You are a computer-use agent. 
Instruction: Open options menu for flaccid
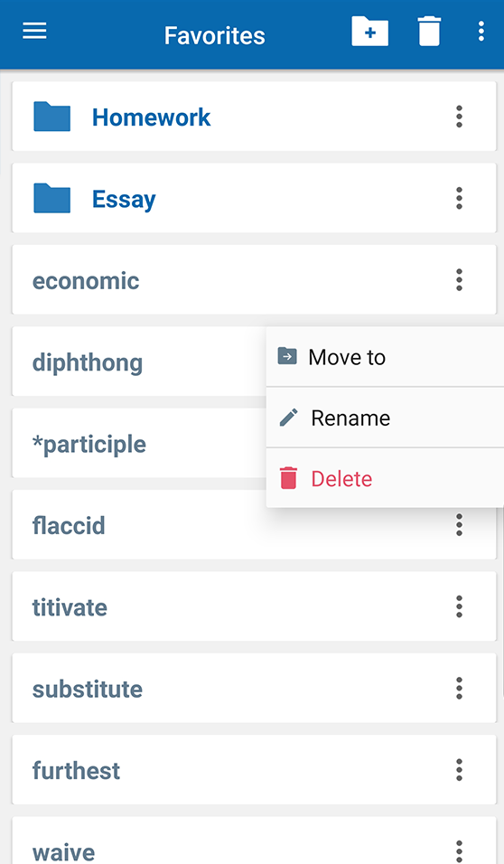pyautogui.click(x=459, y=525)
